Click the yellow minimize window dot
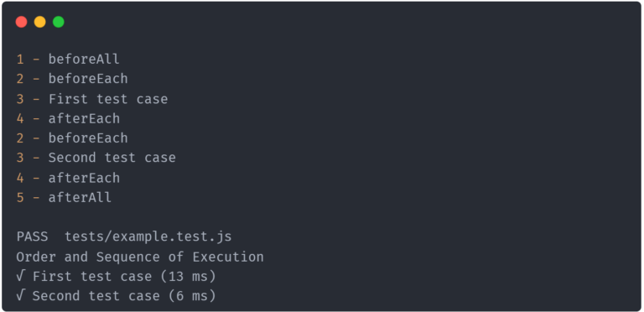The width and height of the screenshot is (644, 312). [40, 22]
